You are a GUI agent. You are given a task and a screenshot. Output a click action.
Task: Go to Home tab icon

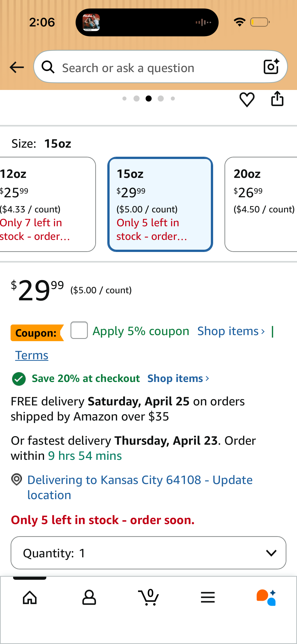[30, 597]
